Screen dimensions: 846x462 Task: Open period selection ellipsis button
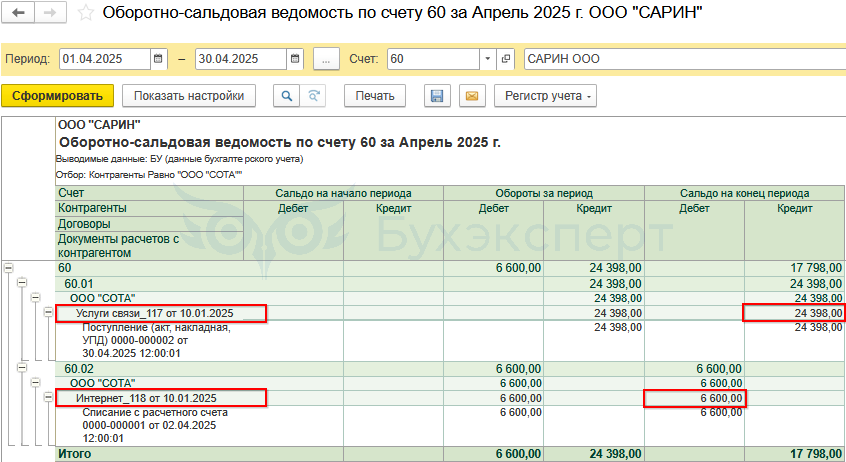(326, 59)
